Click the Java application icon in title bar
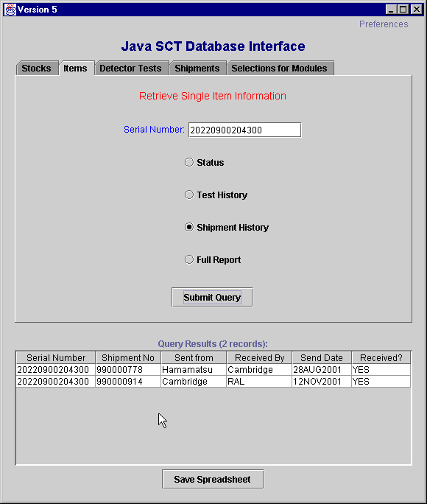Screen dimensions: 427x504 10,10
